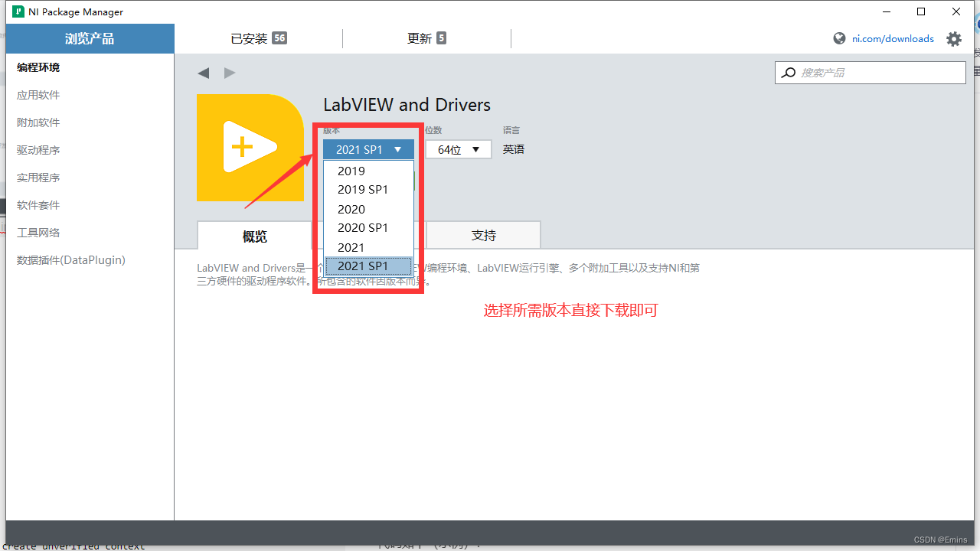Select 2020 SP1 from version list
The height and width of the screenshot is (551, 980).
(361, 227)
